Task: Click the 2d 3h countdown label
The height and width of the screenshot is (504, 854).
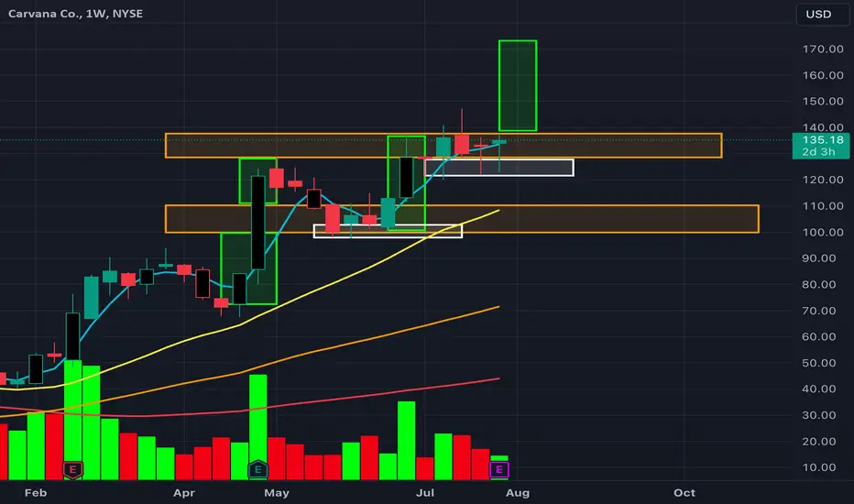Action: (818, 152)
